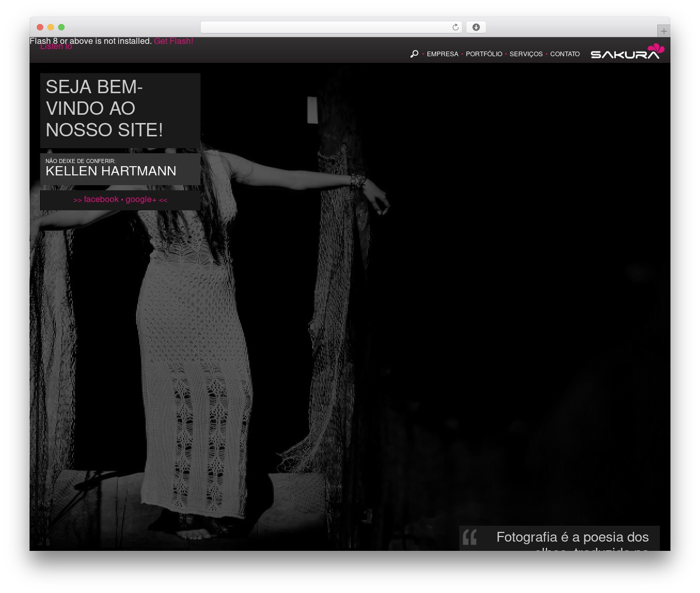
Task: Open the Empresa menu item
Action: [x=442, y=54]
